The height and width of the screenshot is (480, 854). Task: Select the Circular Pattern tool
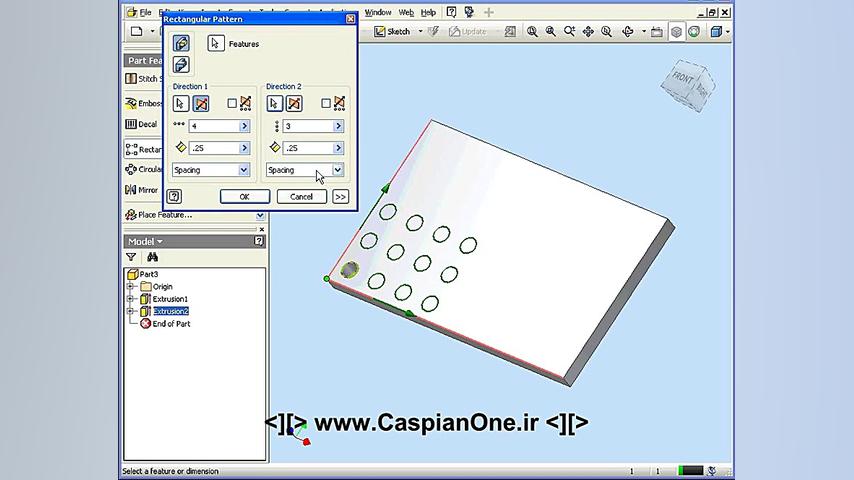point(143,169)
